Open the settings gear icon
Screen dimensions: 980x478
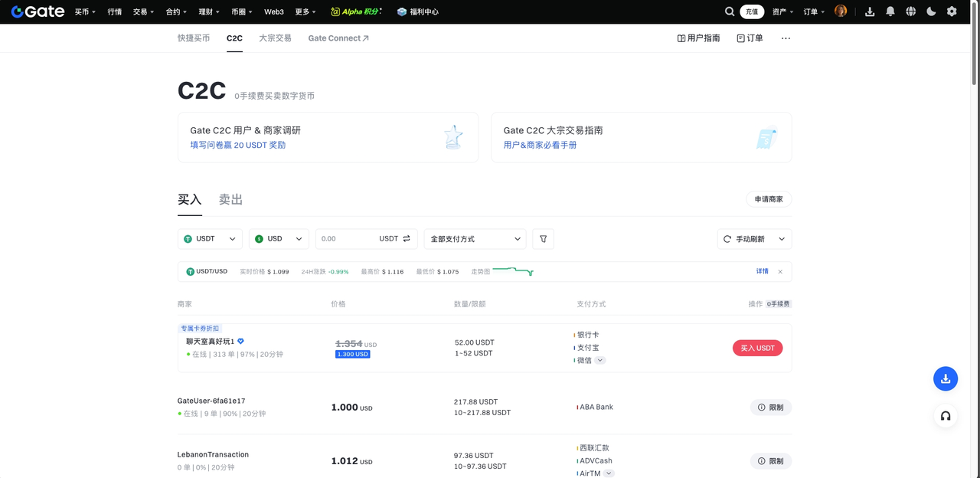[952, 11]
